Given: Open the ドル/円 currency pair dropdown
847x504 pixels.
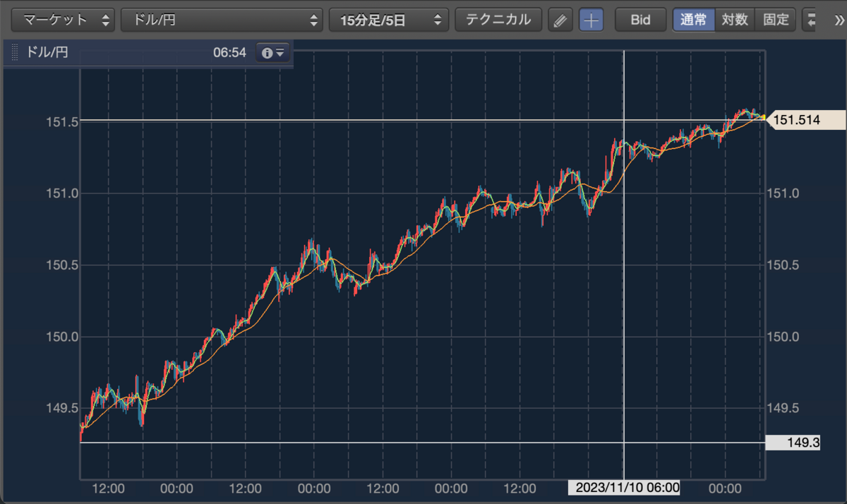Looking at the screenshot, I should 222,20.
